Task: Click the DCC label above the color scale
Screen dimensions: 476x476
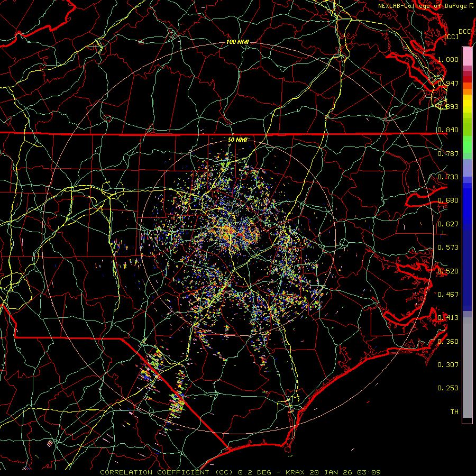Action: click(465, 32)
